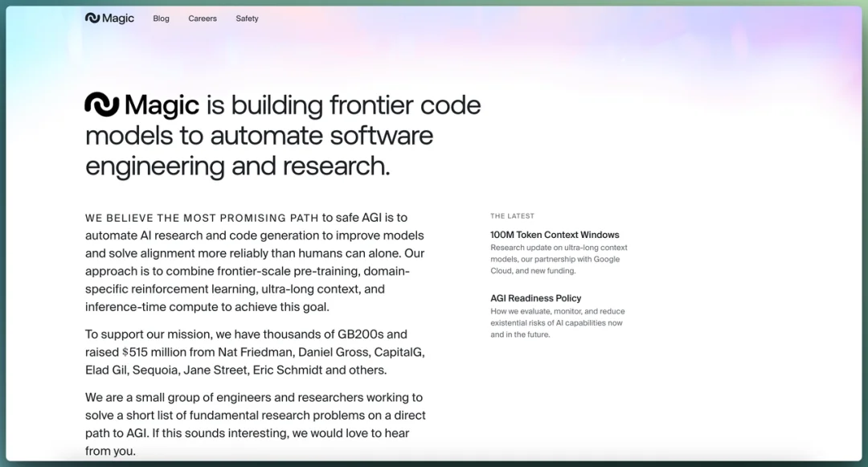
Task: Open 100M Token Context Windows article
Action: [555, 235]
